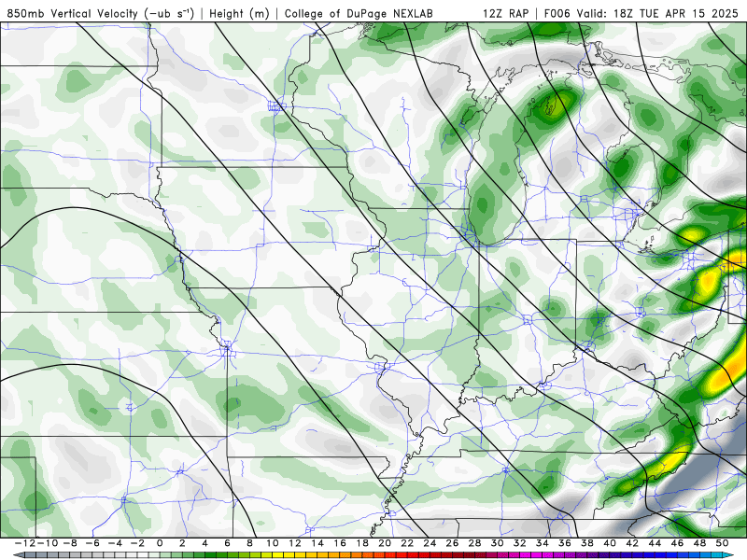
Task: Click the "8" label on the color scale
Action: pyautogui.click(x=249, y=543)
